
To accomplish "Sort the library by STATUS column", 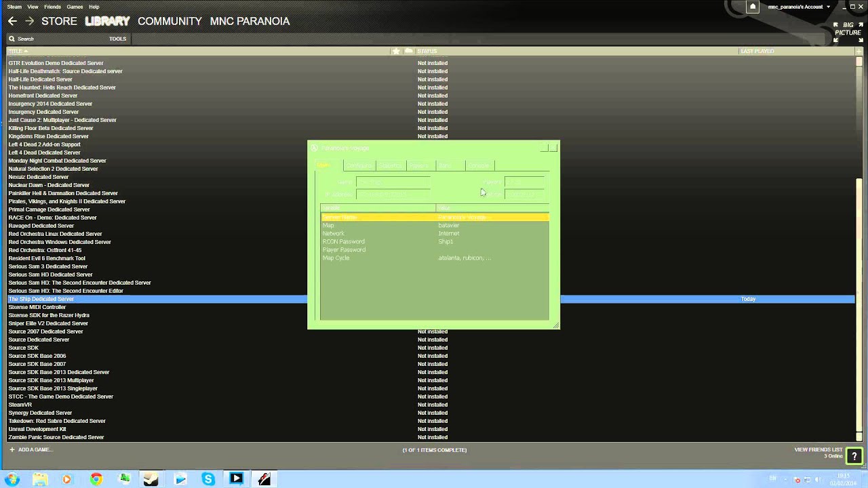I will [427, 51].
